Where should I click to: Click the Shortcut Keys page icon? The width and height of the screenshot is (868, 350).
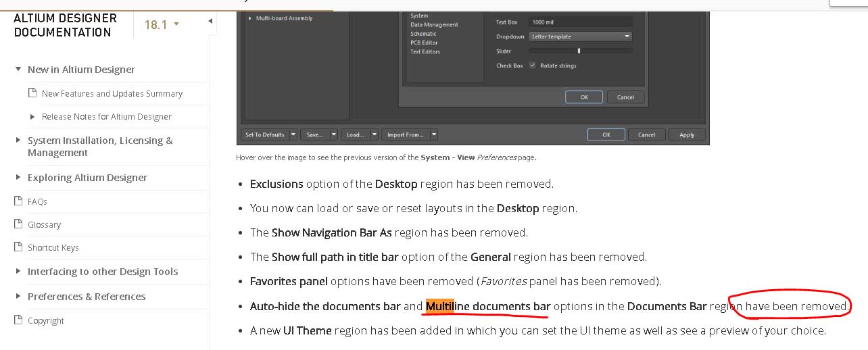click(x=18, y=247)
